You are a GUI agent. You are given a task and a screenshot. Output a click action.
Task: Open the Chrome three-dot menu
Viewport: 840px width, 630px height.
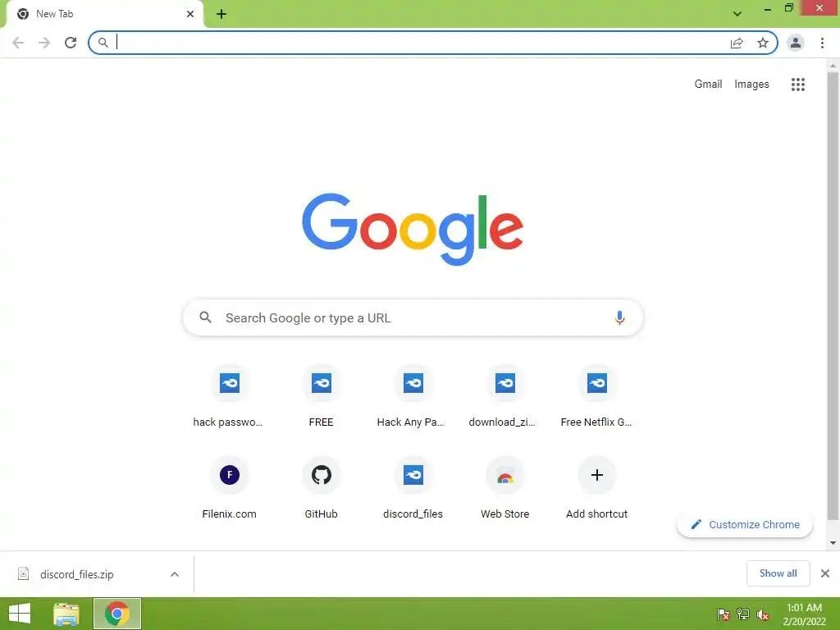[822, 43]
